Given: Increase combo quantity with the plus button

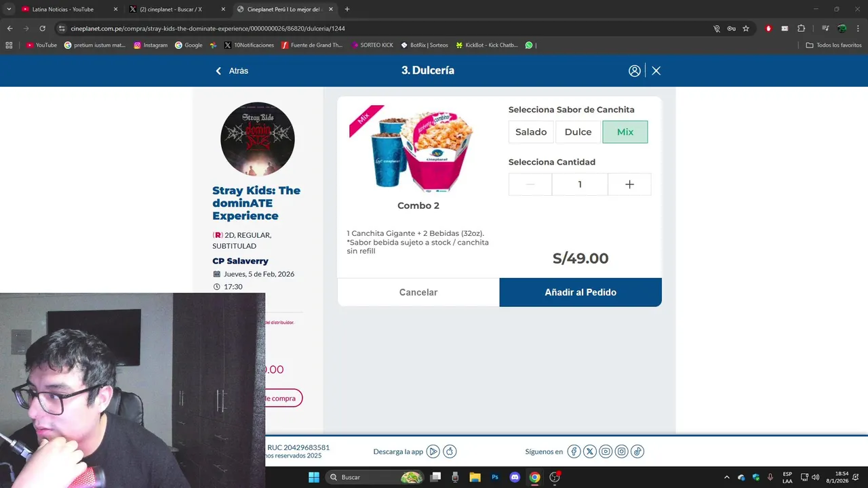Looking at the screenshot, I should 629,184.
